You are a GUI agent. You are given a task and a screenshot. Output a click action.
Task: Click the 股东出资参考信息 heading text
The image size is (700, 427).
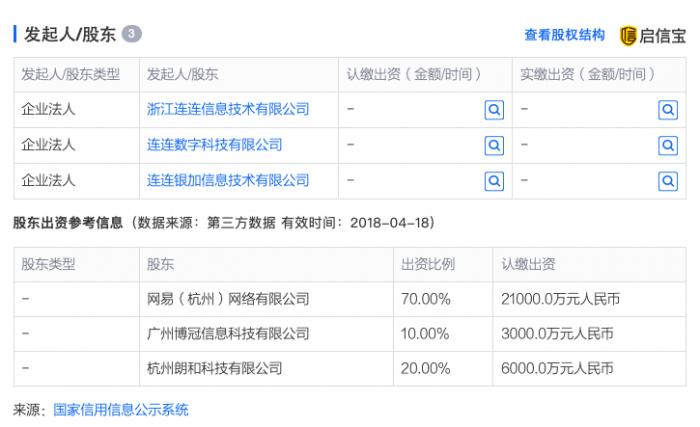point(68,222)
